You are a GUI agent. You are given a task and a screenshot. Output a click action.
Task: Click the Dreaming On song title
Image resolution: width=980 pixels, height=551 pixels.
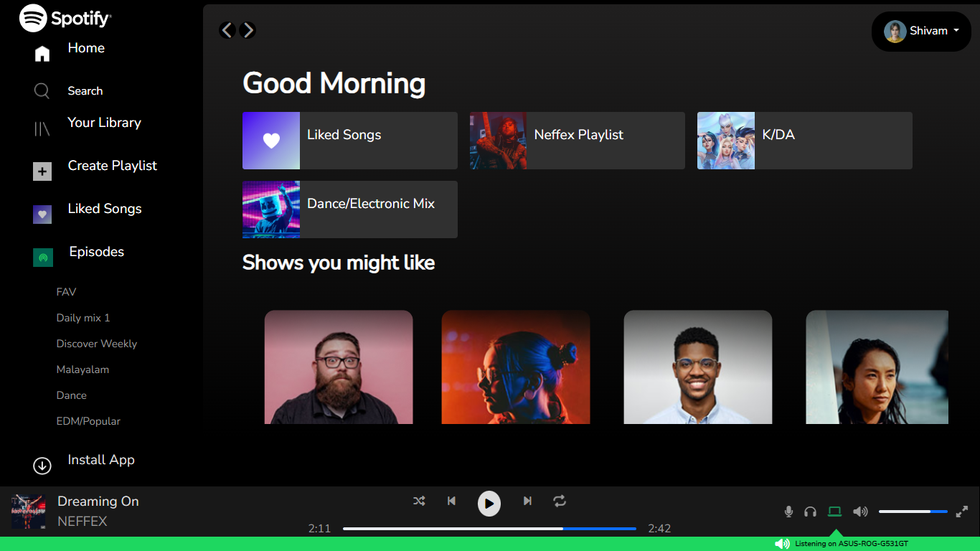[x=98, y=501]
